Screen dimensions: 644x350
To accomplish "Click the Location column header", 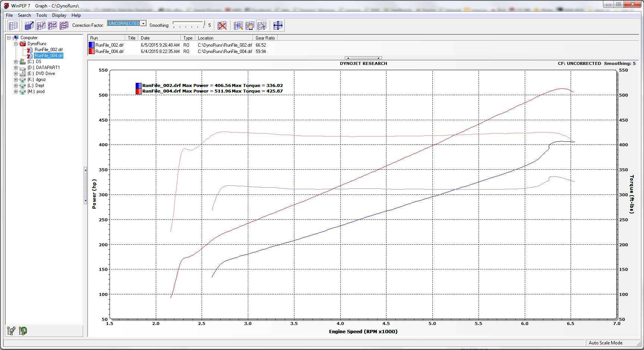I will click(224, 38).
